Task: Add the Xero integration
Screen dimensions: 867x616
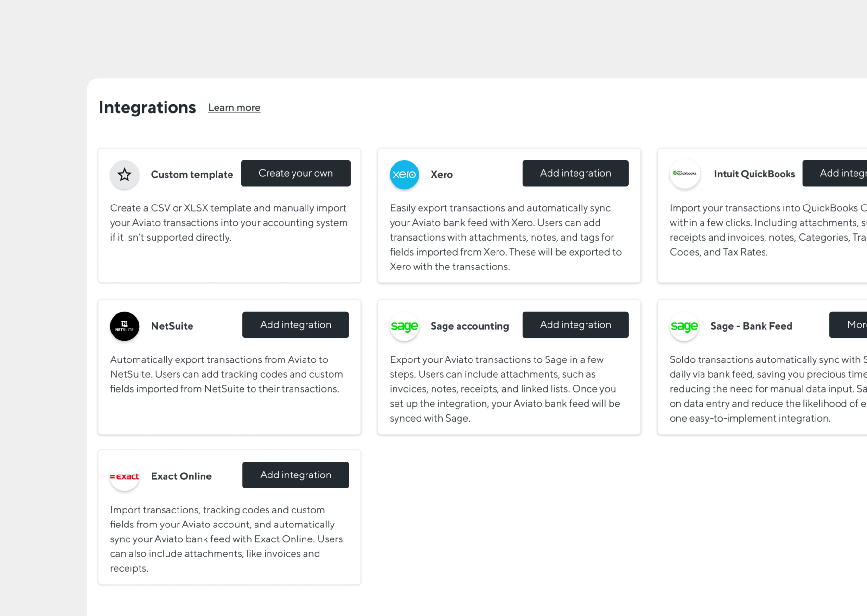Action: (x=575, y=173)
